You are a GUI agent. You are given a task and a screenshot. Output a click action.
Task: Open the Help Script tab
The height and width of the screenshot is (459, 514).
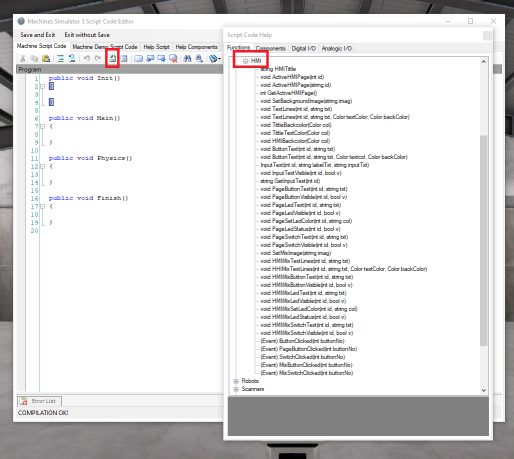pyautogui.click(x=156, y=47)
